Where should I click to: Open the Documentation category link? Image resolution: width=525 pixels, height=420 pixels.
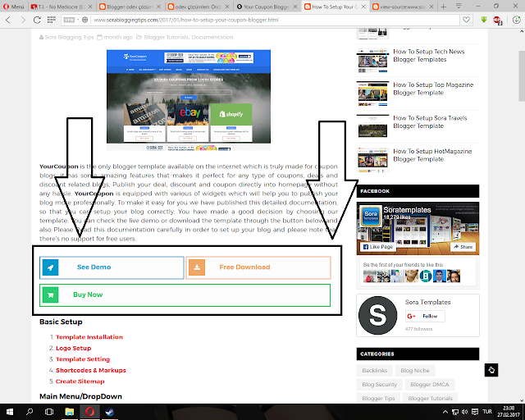tap(212, 37)
